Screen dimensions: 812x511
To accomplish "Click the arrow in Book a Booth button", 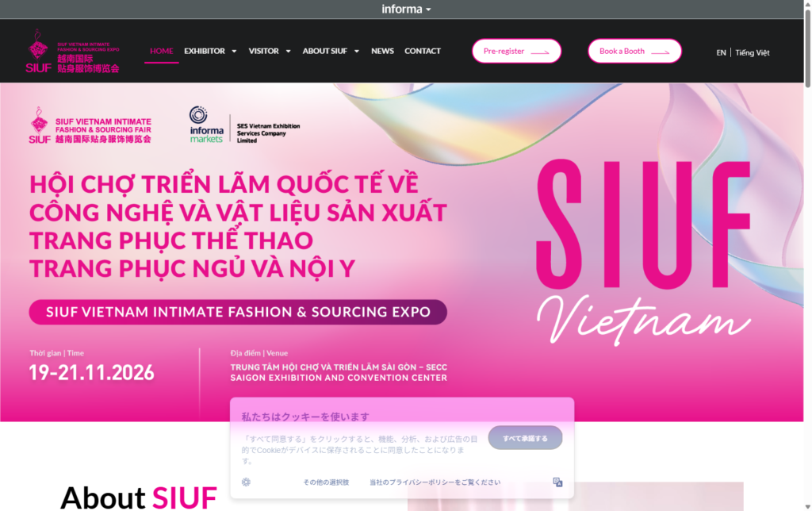I will click(x=661, y=52).
